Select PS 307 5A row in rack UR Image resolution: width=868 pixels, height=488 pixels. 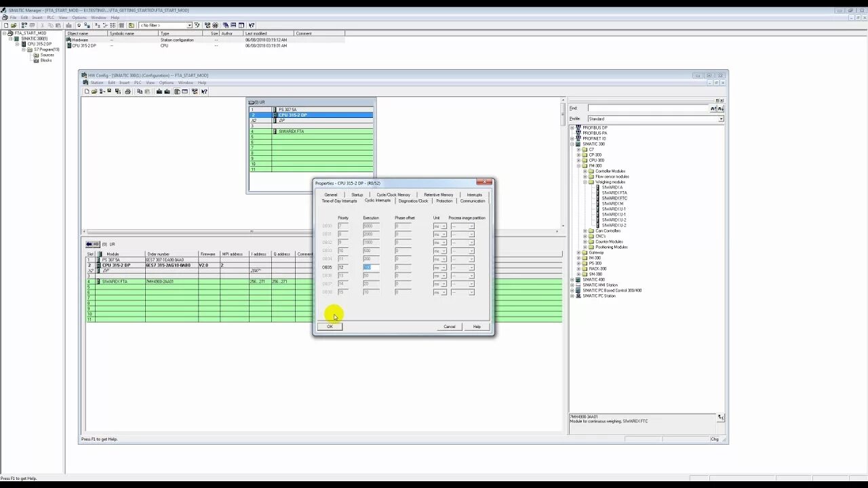pyautogui.click(x=312, y=110)
